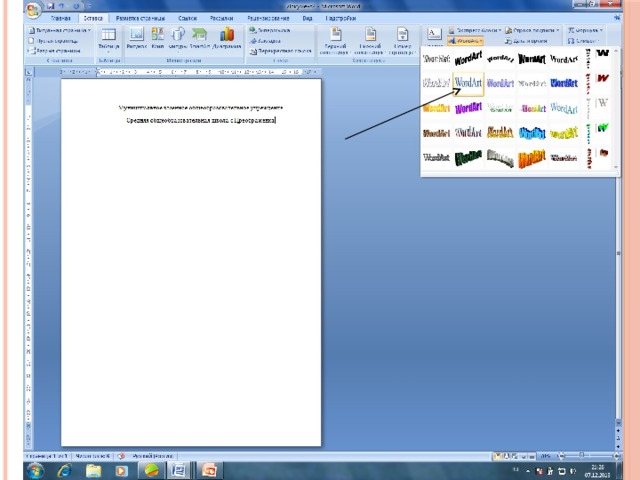Click Пустая страница in the pages group
The image size is (640, 480).
(x=53, y=41)
